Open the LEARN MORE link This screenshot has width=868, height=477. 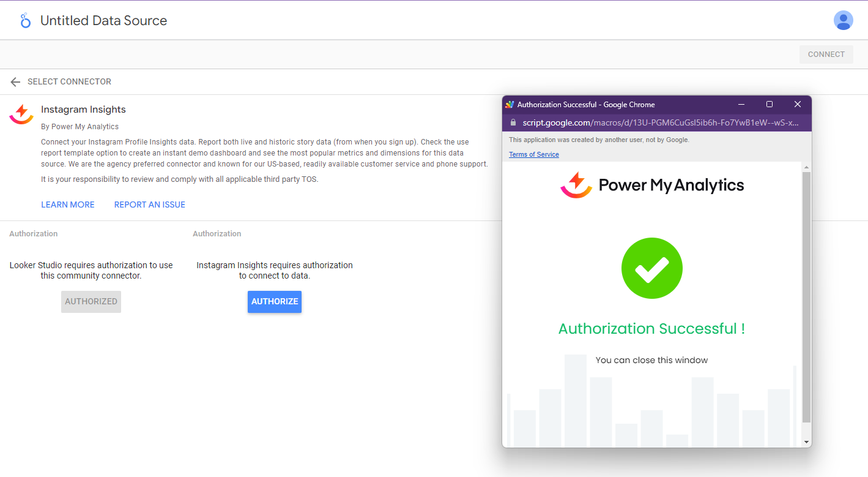pyautogui.click(x=68, y=205)
